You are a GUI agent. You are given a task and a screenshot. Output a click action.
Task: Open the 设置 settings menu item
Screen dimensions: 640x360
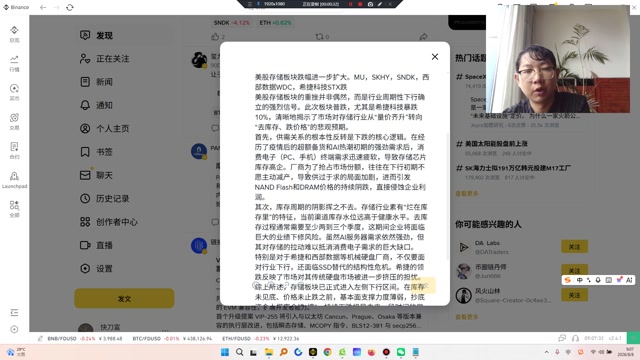tap(124, 268)
